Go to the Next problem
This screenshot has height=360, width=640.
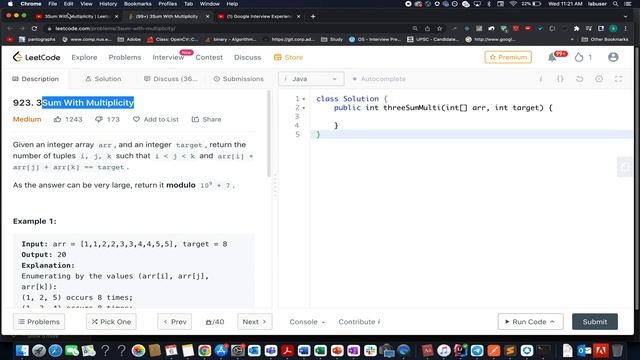[x=254, y=322]
